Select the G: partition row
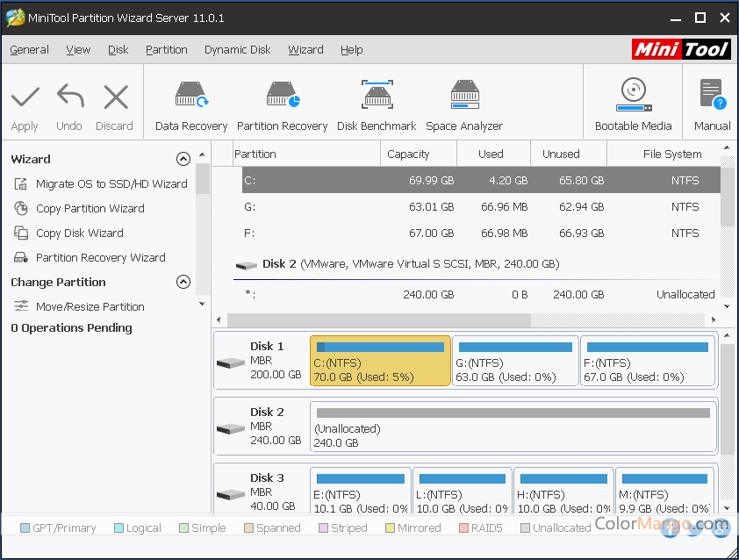This screenshot has width=739, height=560. click(x=481, y=206)
